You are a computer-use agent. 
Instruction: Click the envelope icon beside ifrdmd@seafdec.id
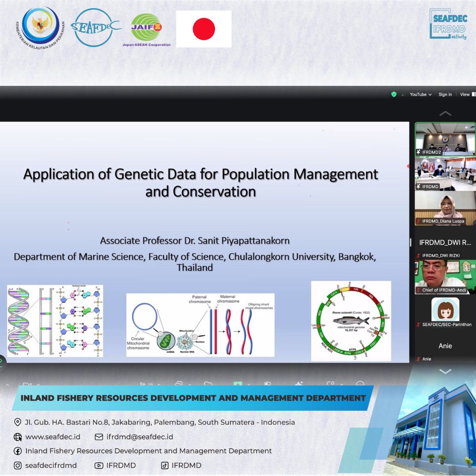98,437
